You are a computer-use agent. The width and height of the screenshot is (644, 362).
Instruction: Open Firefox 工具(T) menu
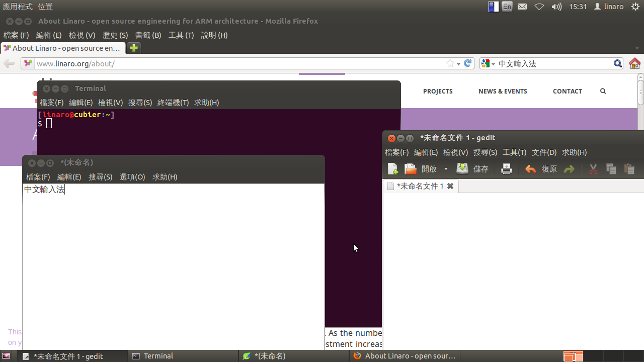coord(181,35)
